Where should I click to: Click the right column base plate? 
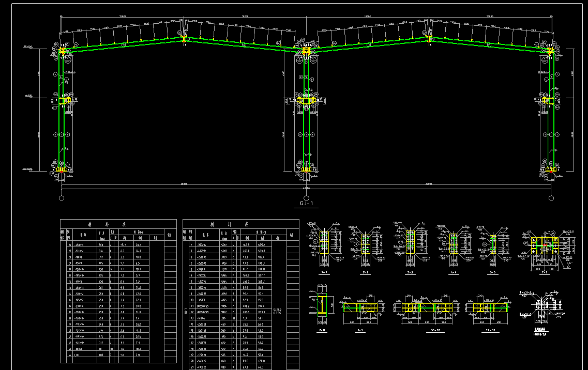(551, 169)
